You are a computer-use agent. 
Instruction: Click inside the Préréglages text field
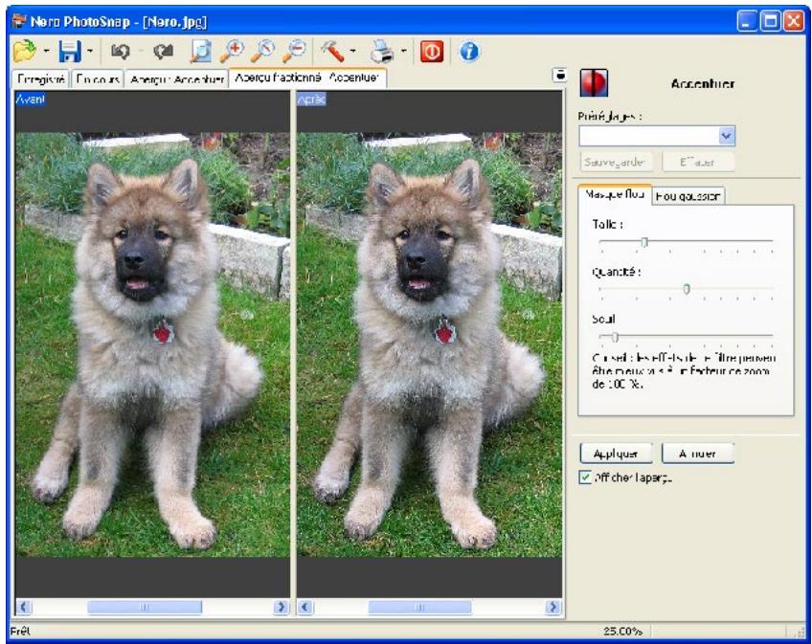coord(648,136)
